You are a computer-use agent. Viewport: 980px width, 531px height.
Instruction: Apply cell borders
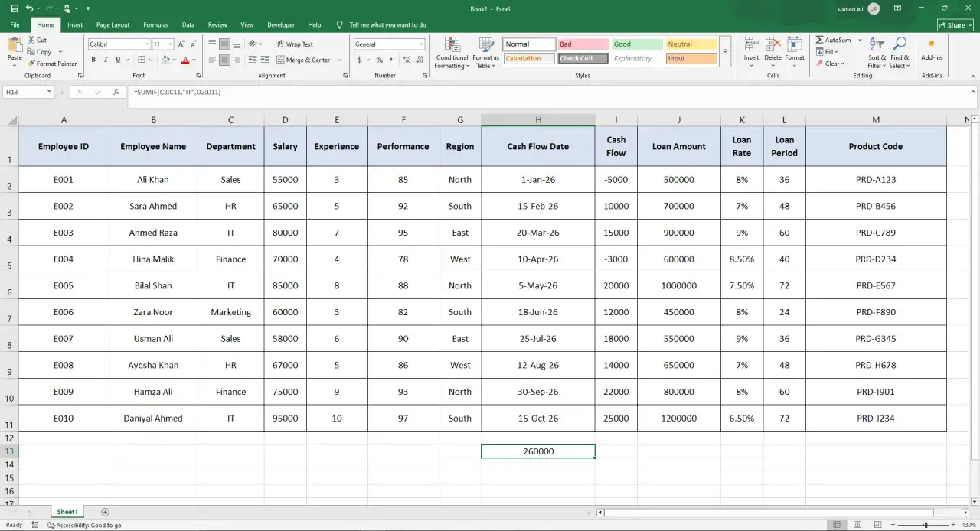point(142,60)
